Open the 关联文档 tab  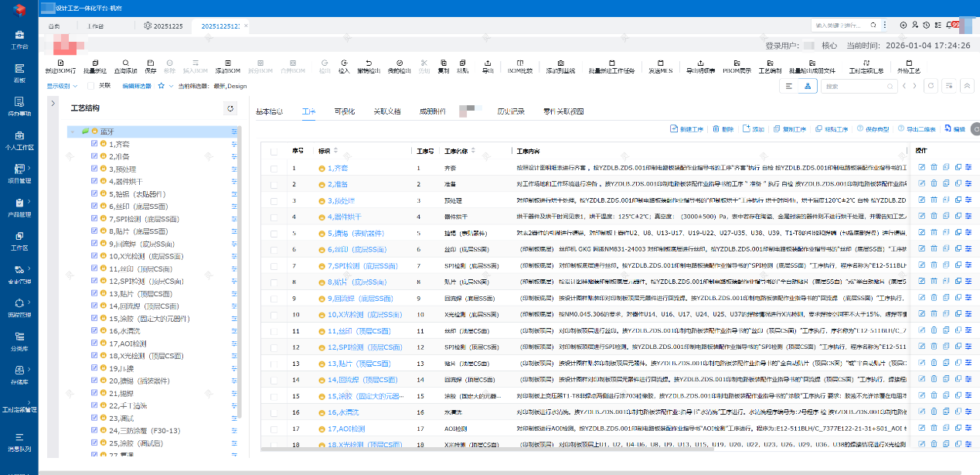387,111
